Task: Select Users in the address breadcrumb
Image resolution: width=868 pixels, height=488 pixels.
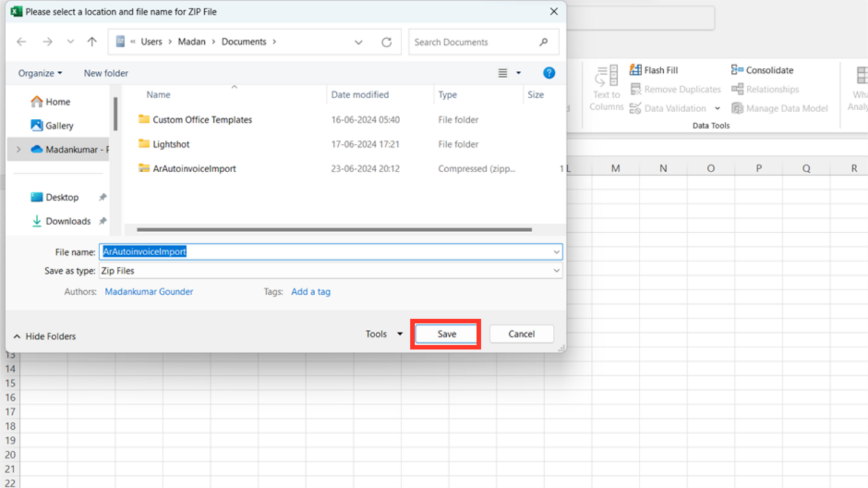Action: (152, 42)
